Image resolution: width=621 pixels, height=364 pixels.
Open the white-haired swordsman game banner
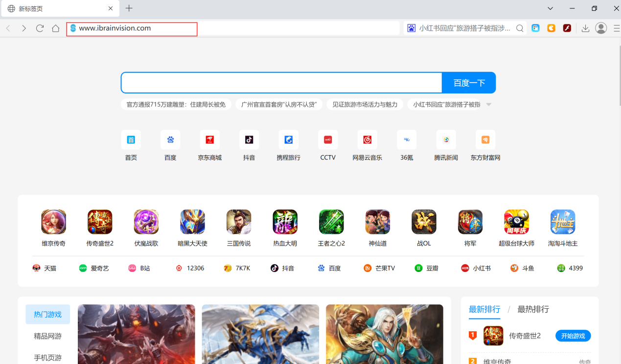385,334
